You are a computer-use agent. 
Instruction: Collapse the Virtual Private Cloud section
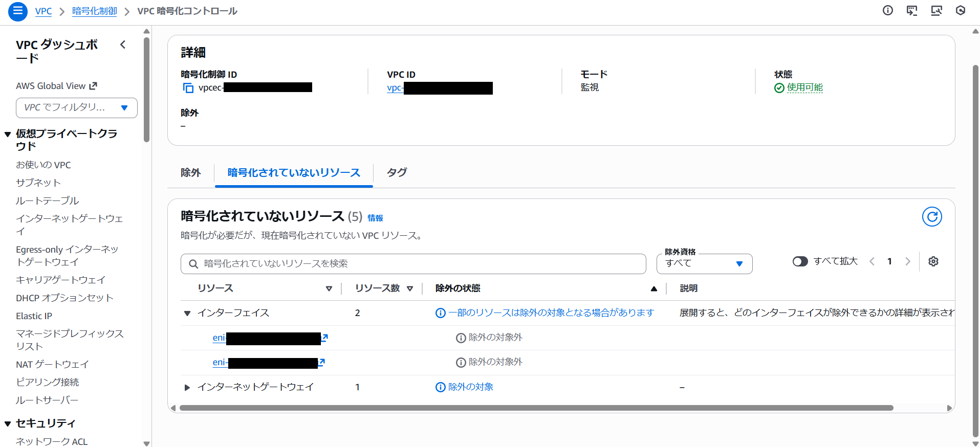(8, 135)
